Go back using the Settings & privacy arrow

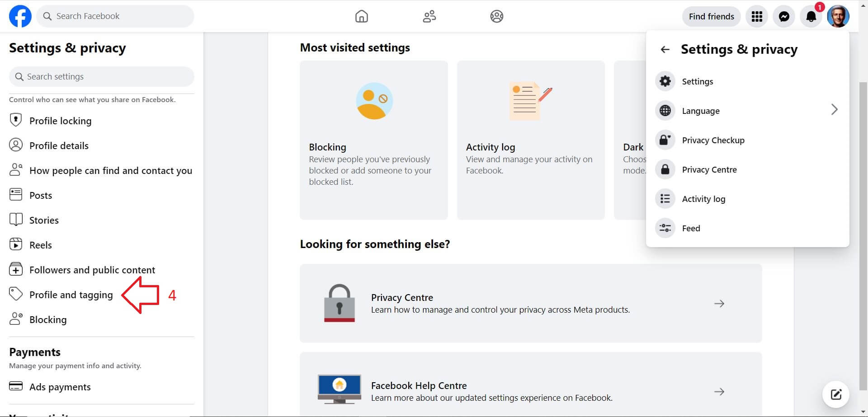coord(665,49)
